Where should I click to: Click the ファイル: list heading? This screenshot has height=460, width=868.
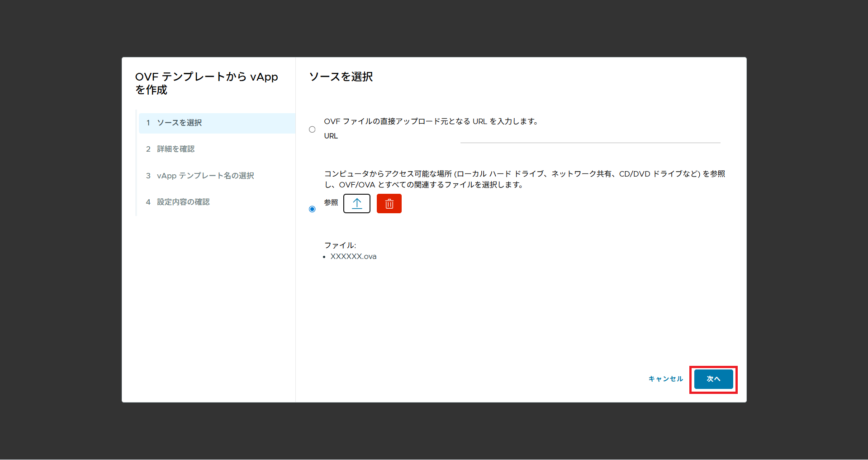coord(340,245)
